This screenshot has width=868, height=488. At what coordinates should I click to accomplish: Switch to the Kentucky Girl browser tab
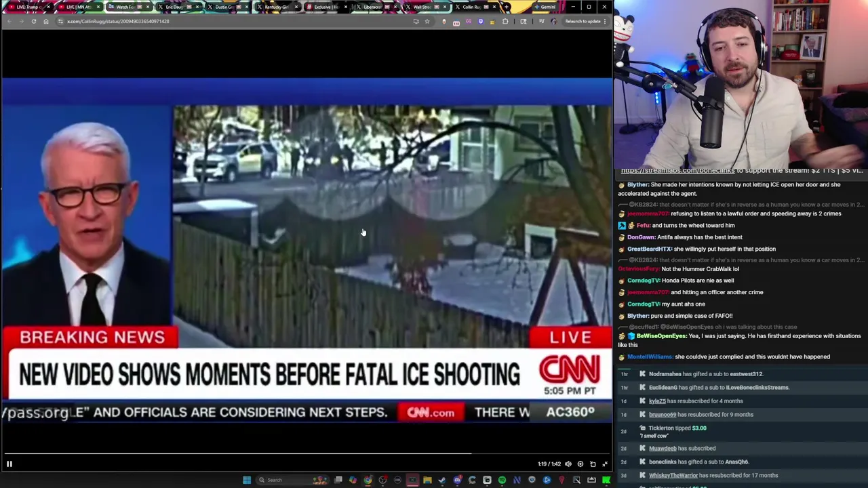[x=277, y=7]
